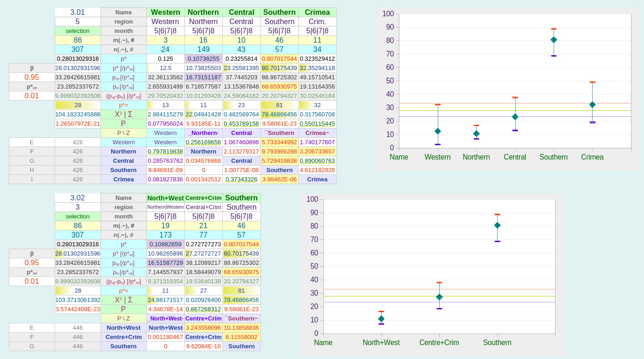Select the red value 5.93185E-11

(203, 124)
